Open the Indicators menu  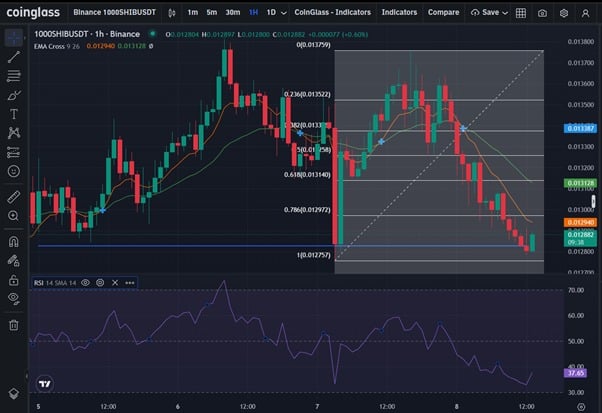(x=399, y=12)
